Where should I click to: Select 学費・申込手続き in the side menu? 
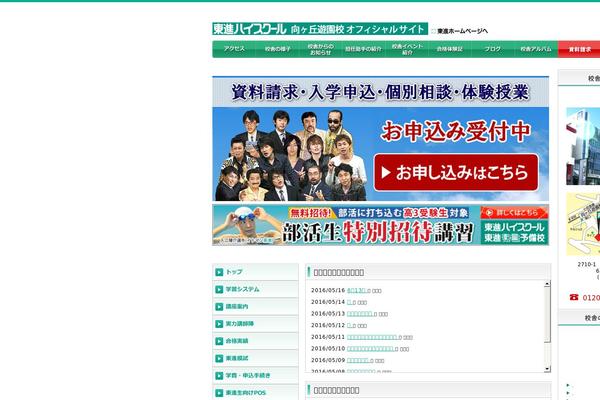255,375
